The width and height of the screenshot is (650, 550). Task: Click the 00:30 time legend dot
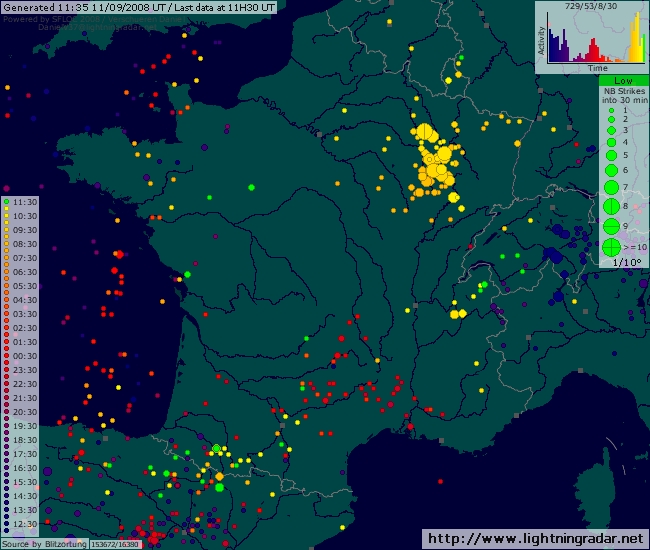pos(6,356)
